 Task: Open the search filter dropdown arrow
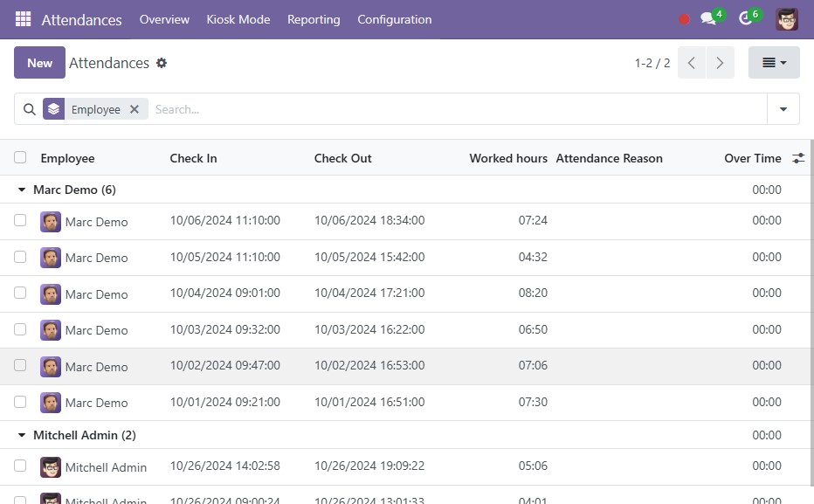[x=783, y=108]
